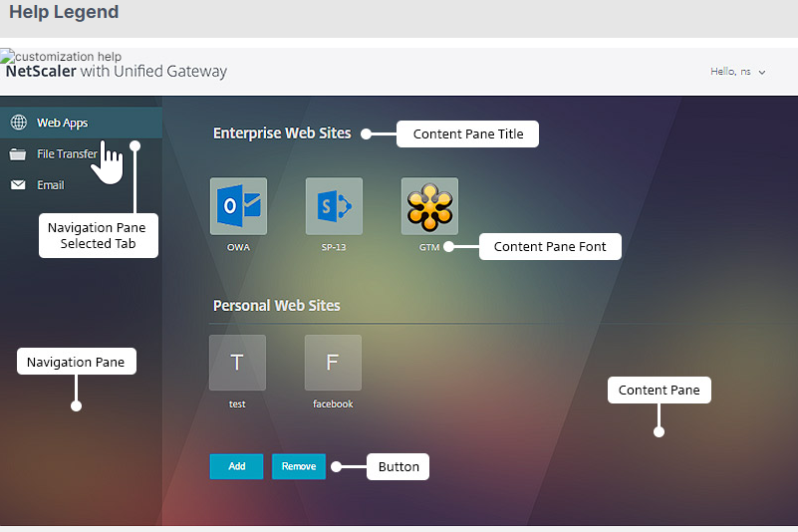Switch to the Email tab label

51,185
